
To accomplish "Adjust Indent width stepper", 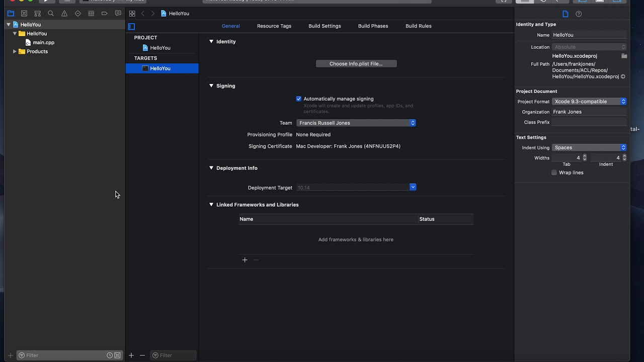I will point(624,158).
